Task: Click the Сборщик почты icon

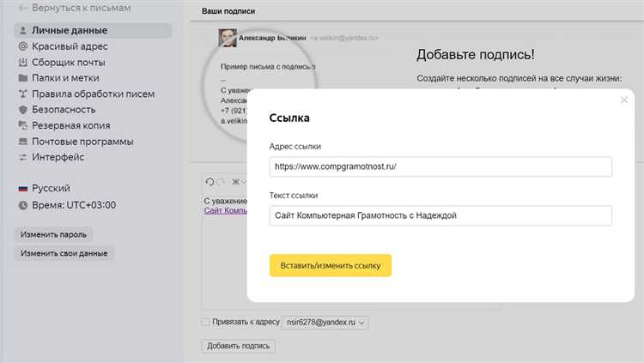Action: [23, 63]
